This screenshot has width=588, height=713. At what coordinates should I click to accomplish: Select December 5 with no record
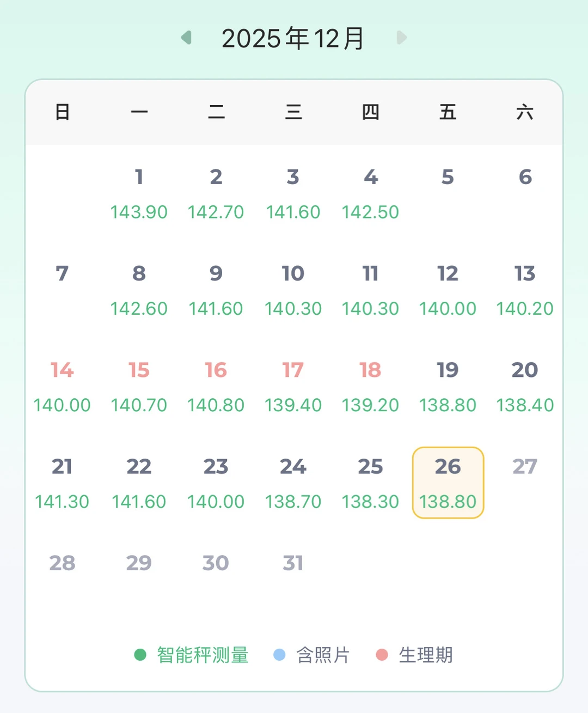tap(448, 185)
